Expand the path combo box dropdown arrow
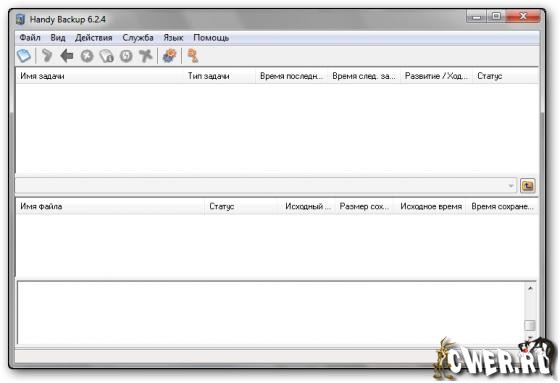This screenshot has height=383, width=560. 511,186
